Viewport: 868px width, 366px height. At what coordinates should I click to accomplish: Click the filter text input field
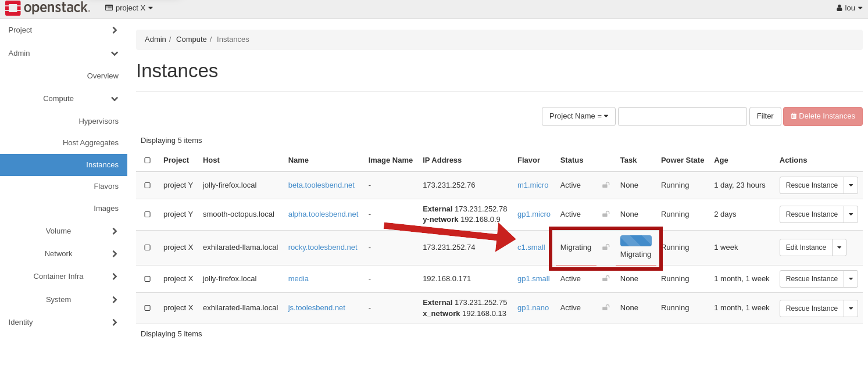pos(682,116)
